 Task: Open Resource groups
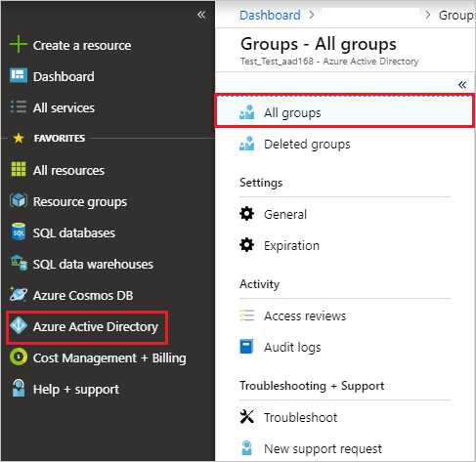click(80, 202)
